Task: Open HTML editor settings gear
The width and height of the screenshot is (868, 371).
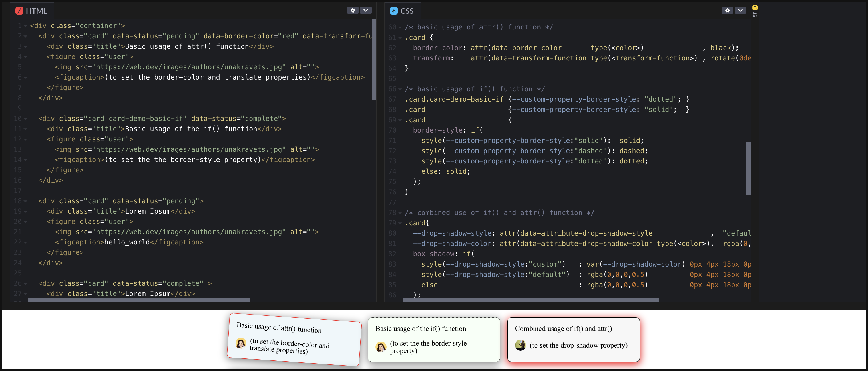Action: point(353,11)
